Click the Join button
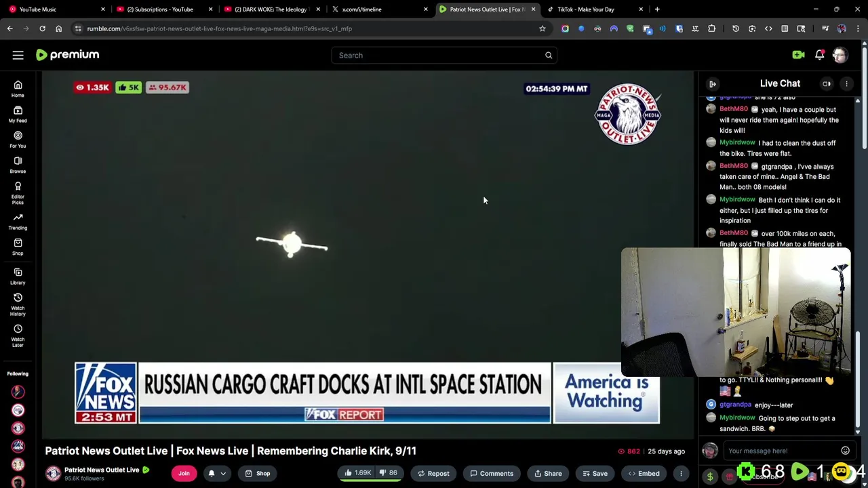868x488 pixels. (184, 474)
